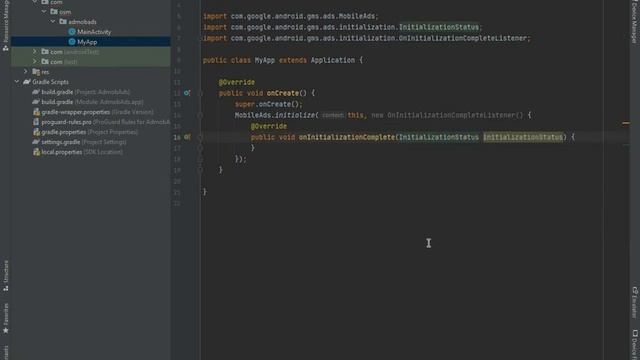This screenshot has width=640, height=360.
Task: Click the MyApp class name in code
Action: tap(265, 60)
